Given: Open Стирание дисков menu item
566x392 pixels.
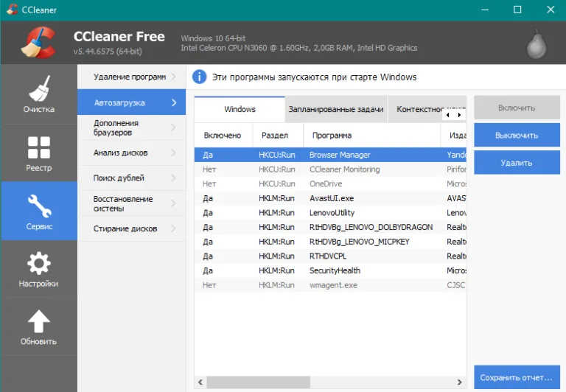Looking at the screenshot, I should click(x=131, y=228).
